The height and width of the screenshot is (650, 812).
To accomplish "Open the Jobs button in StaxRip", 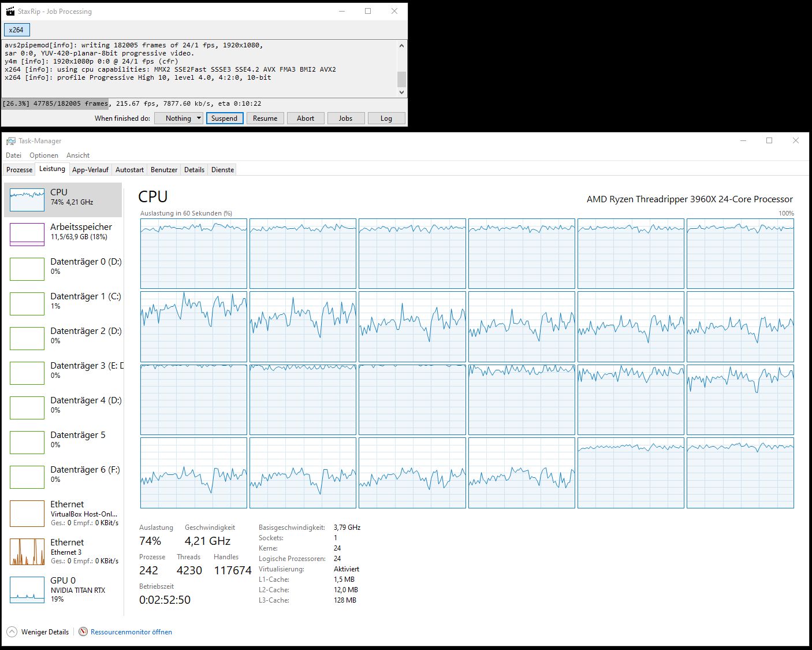I will [x=345, y=118].
